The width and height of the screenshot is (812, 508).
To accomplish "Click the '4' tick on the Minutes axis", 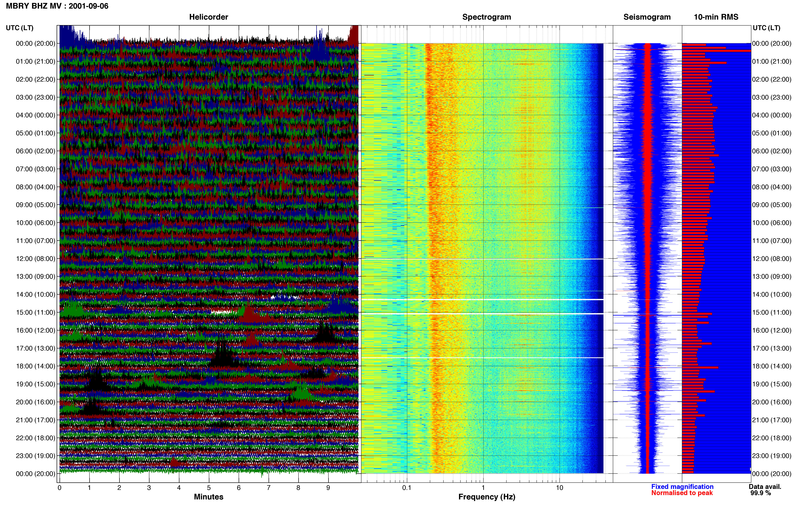I will point(179,488).
